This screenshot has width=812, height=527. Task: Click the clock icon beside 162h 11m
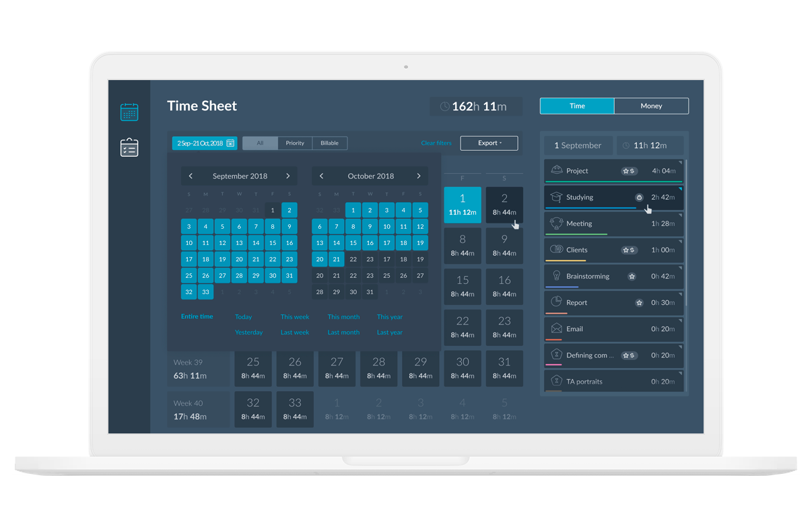[x=444, y=106]
